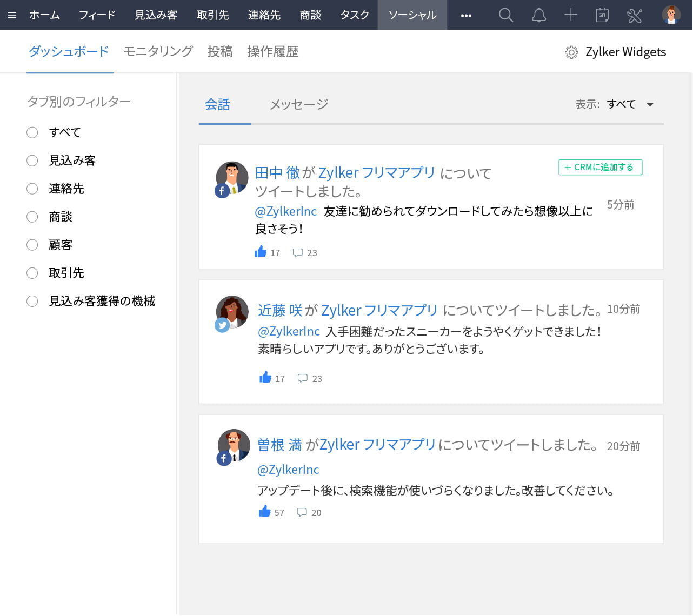Select the 会話 tab
Viewport: 693px width, 616px height.
coord(218,104)
